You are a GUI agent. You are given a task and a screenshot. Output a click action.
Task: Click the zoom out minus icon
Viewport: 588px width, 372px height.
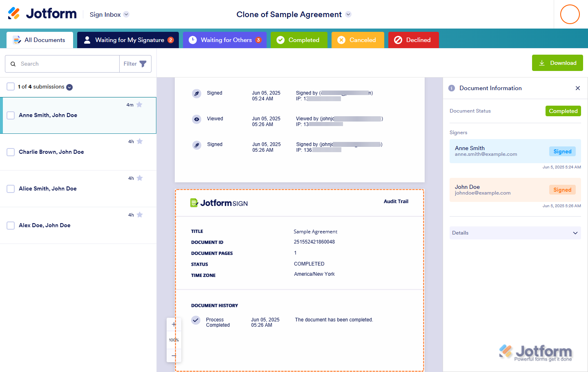coord(174,356)
